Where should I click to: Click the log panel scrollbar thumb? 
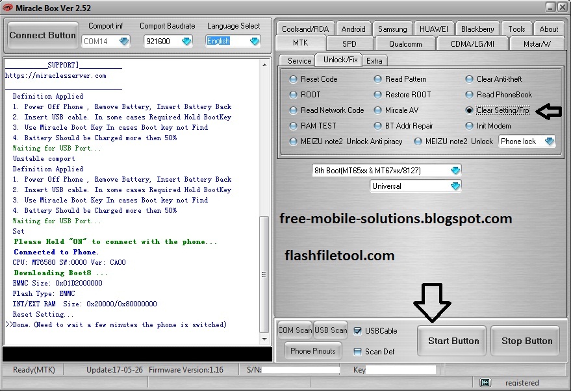[x=264, y=275]
